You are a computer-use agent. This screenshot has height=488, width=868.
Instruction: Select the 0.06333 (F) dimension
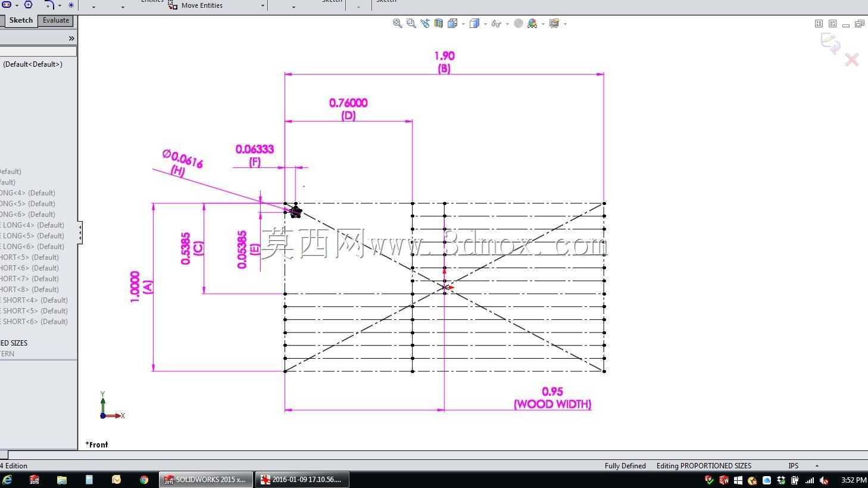coord(255,155)
